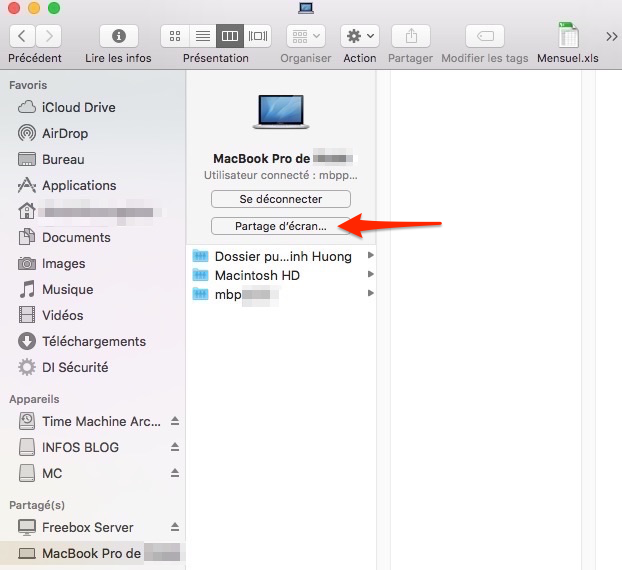Image resolution: width=622 pixels, height=570 pixels.
Task: Eject INFOS BLOG drive
Action: coord(175,447)
